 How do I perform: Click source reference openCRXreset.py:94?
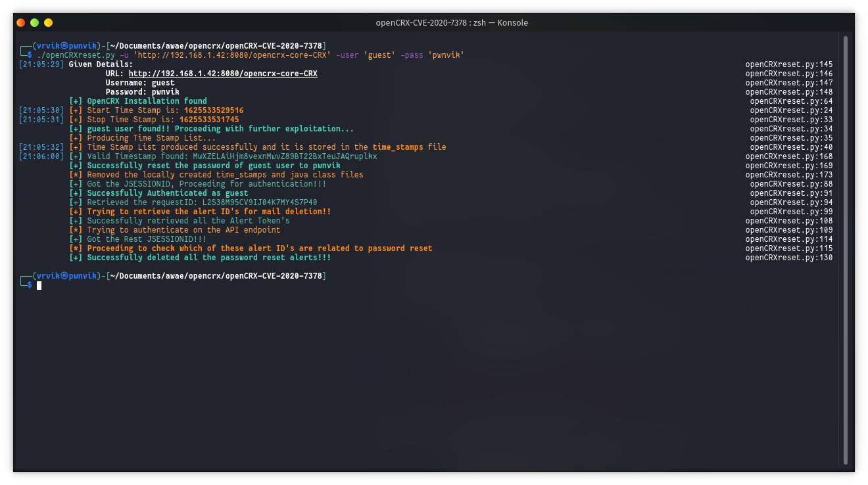coord(792,202)
